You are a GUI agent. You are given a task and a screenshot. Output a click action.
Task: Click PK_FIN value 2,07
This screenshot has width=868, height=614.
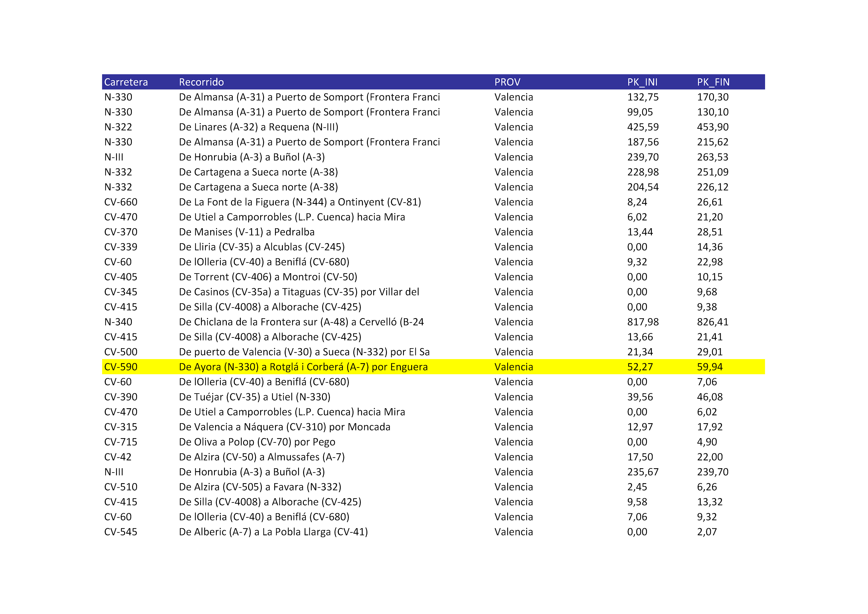coord(707,532)
